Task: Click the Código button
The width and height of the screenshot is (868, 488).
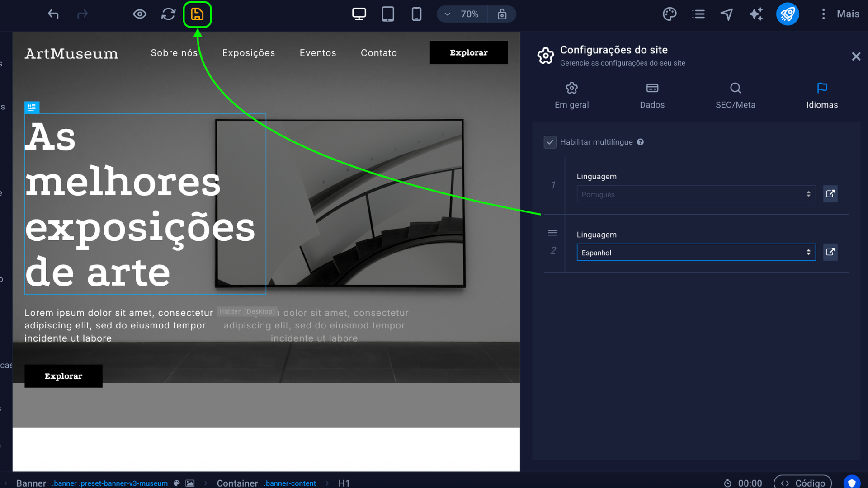Action: 802,483
